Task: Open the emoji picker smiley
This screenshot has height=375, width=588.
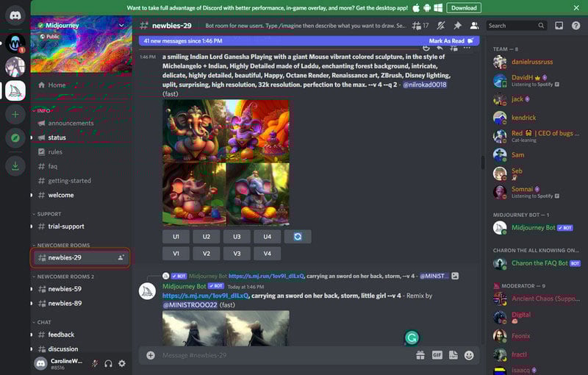Action: [469, 355]
